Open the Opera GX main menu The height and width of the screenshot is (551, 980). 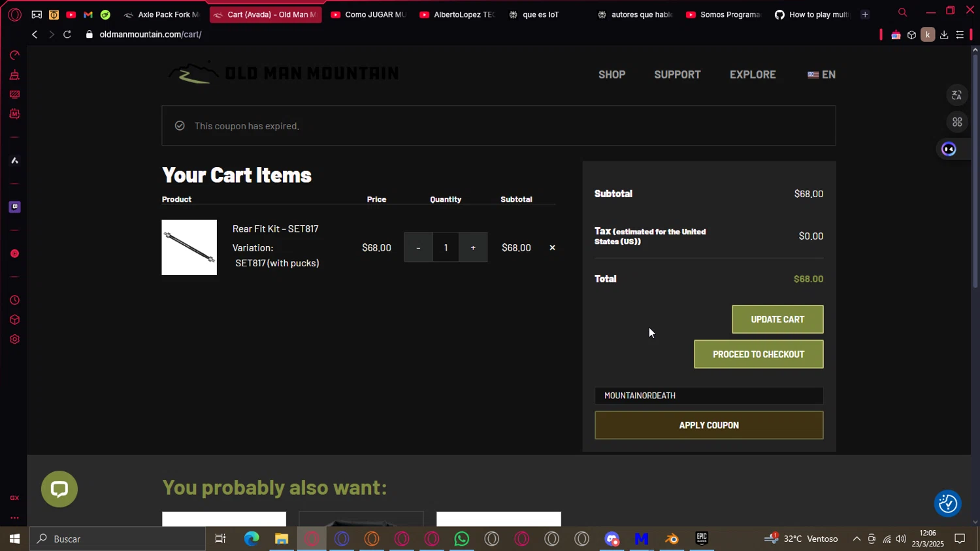[x=14, y=14]
